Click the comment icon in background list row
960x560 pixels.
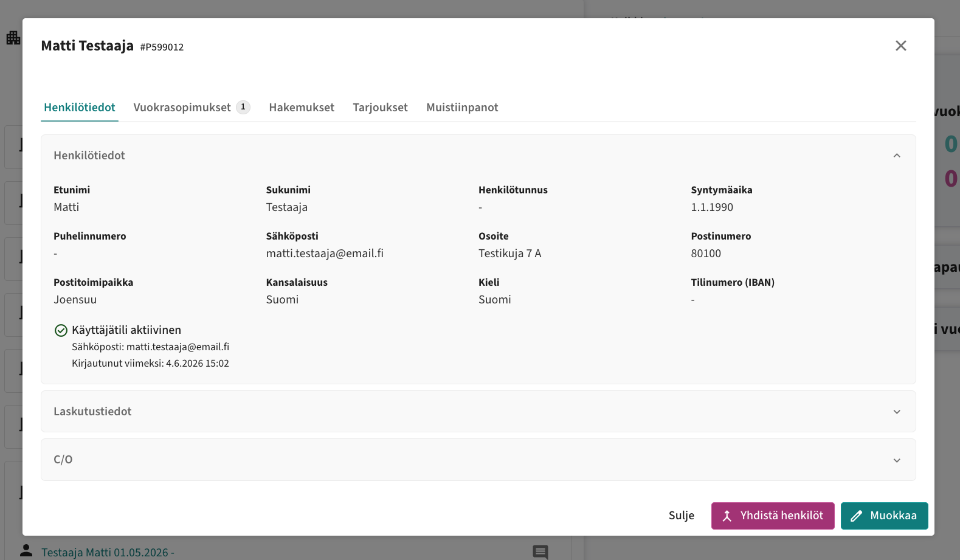pyautogui.click(x=540, y=551)
